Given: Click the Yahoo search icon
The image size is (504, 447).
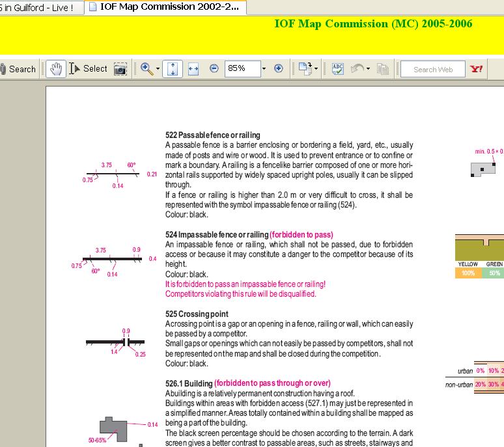Looking at the screenshot, I should click(x=476, y=69).
